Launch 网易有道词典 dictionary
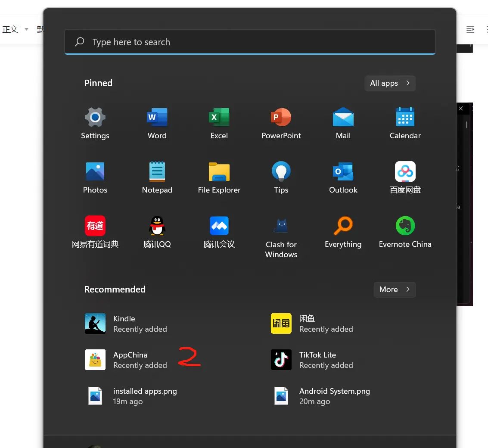 (x=95, y=231)
